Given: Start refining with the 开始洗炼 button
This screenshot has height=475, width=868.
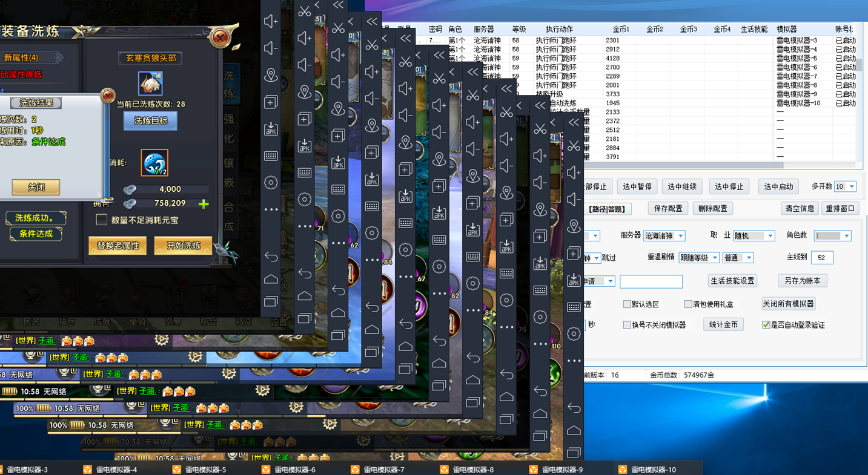Looking at the screenshot, I should pyautogui.click(x=183, y=246).
